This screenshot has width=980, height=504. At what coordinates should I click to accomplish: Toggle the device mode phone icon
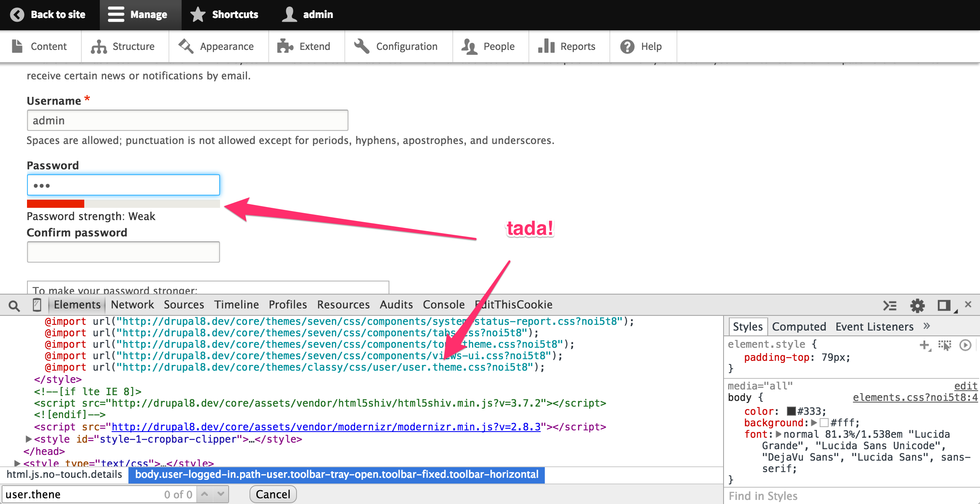click(x=37, y=305)
